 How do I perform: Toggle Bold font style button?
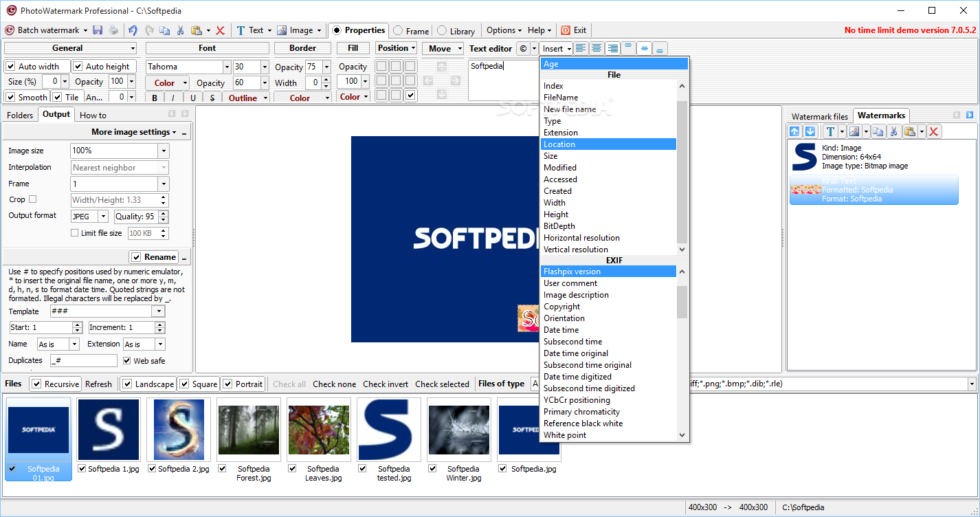(x=155, y=98)
